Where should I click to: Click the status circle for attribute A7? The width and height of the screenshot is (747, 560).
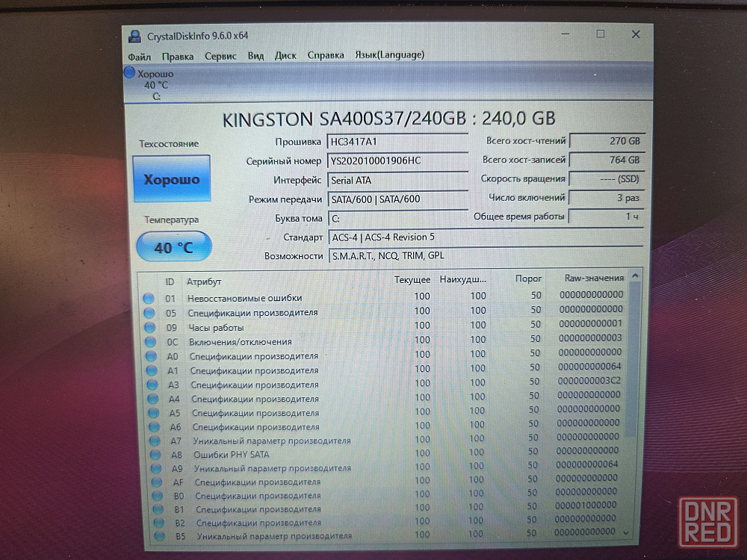(x=155, y=441)
